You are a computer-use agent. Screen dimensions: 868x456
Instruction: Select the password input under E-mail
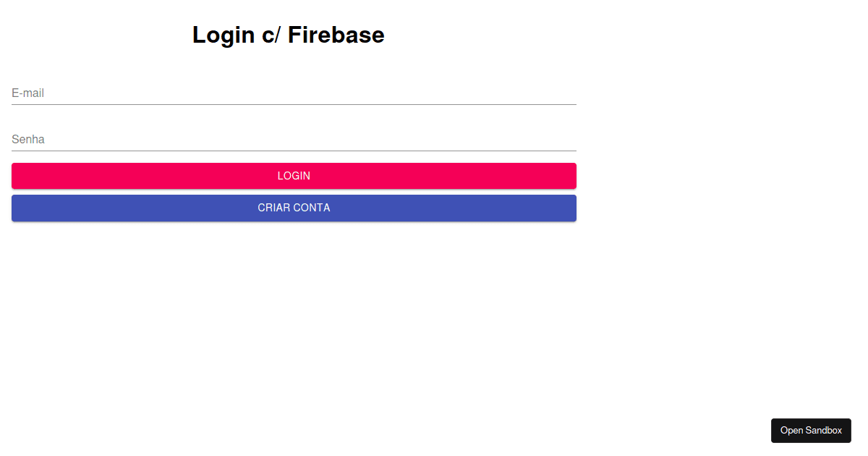click(x=294, y=139)
